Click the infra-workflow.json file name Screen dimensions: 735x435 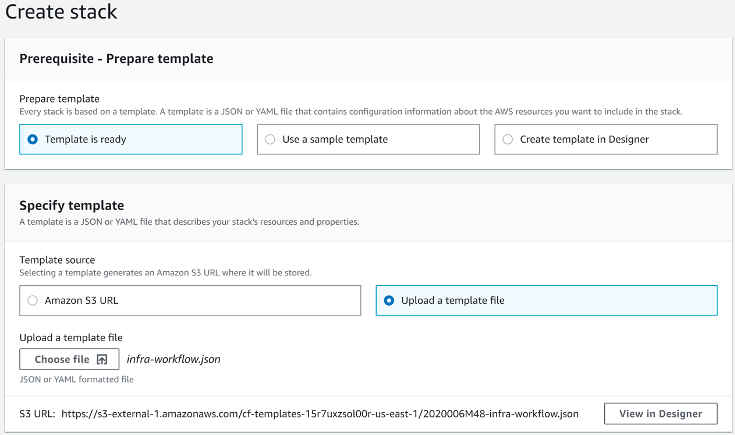(173, 360)
